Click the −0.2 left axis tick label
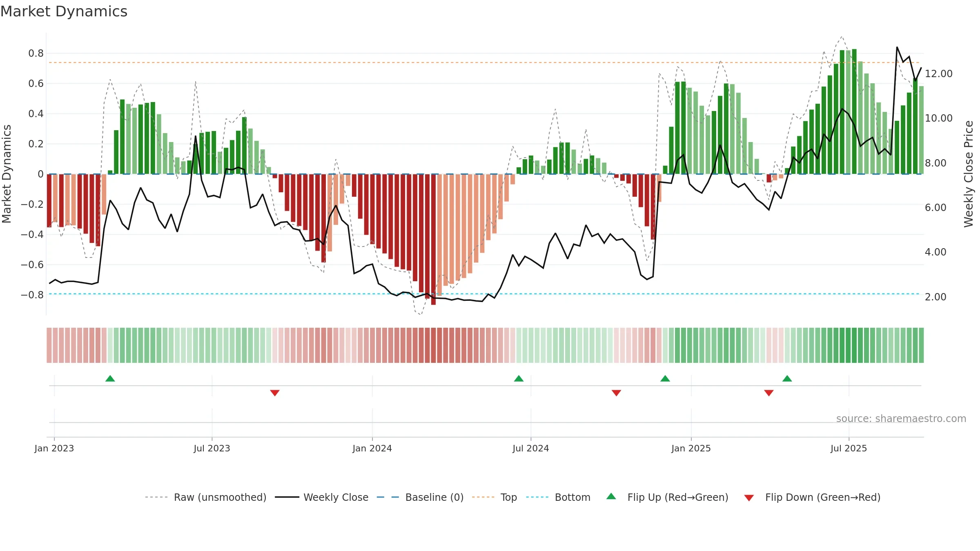Screen dimensions: 980x551 32,204
